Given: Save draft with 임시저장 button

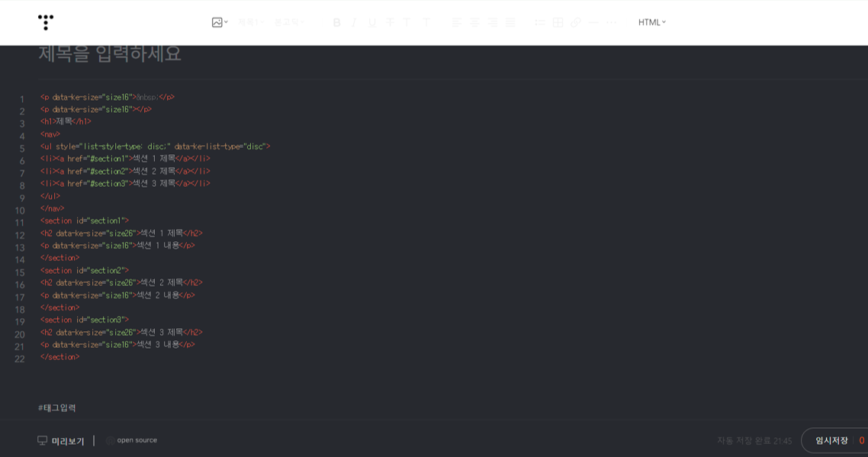Looking at the screenshot, I should (831, 440).
